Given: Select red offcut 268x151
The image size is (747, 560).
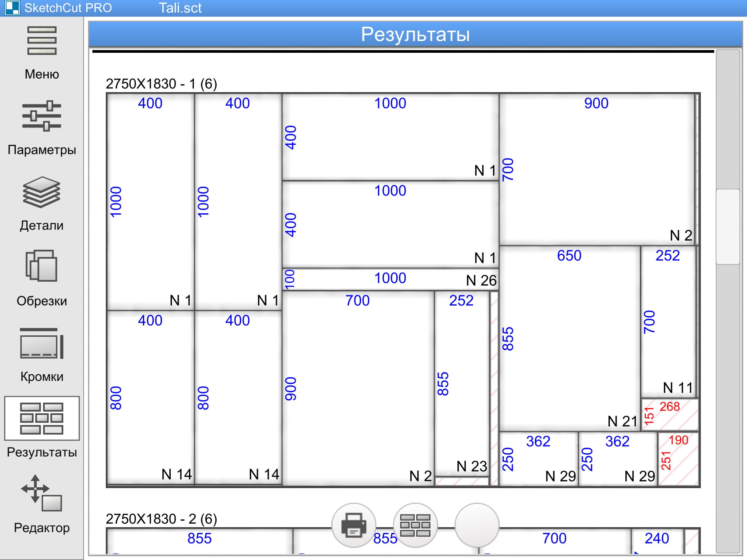Looking at the screenshot, I should point(670,415).
